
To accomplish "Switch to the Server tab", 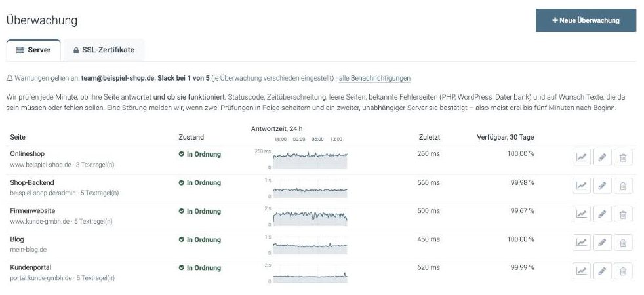I will [x=33, y=50].
